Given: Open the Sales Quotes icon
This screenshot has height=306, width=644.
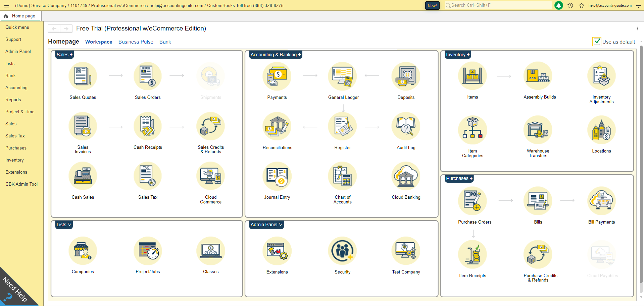Looking at the screenshot, I should 83,76.
